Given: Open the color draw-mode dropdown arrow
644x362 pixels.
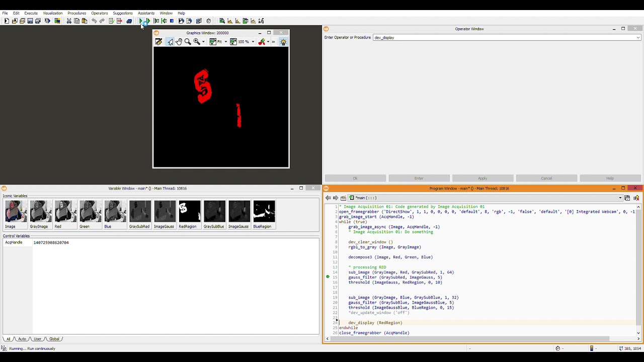Looking at the screenshot, I should 268,42.
